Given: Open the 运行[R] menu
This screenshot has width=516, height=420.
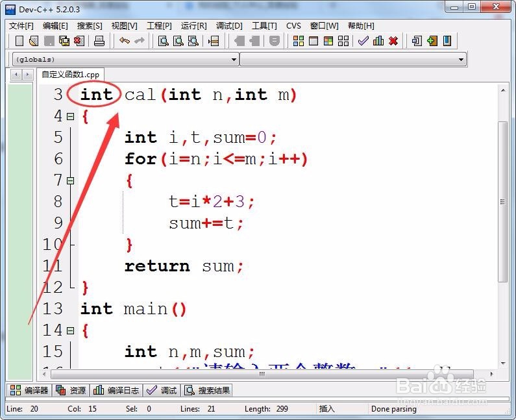Looking at the screenshot, I should click(194, 26).
